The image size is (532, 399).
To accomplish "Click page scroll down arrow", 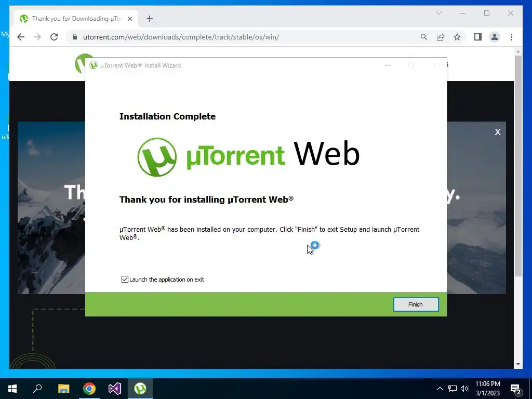I will pos(518,364).
